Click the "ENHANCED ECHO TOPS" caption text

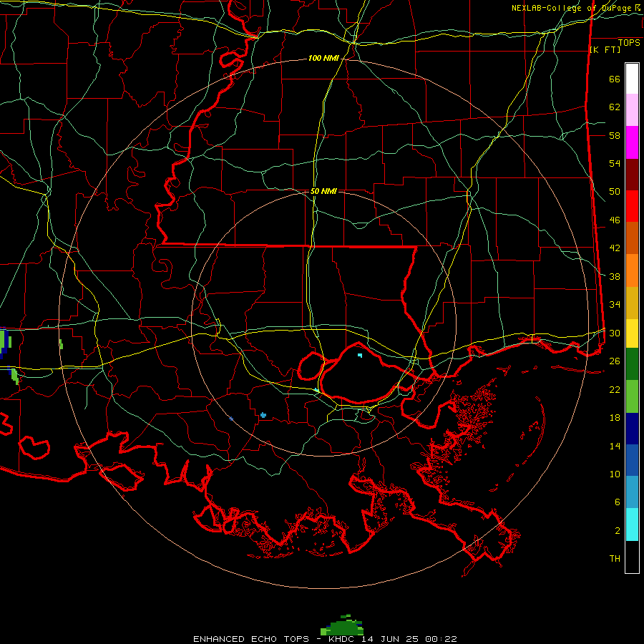(251, 639)
